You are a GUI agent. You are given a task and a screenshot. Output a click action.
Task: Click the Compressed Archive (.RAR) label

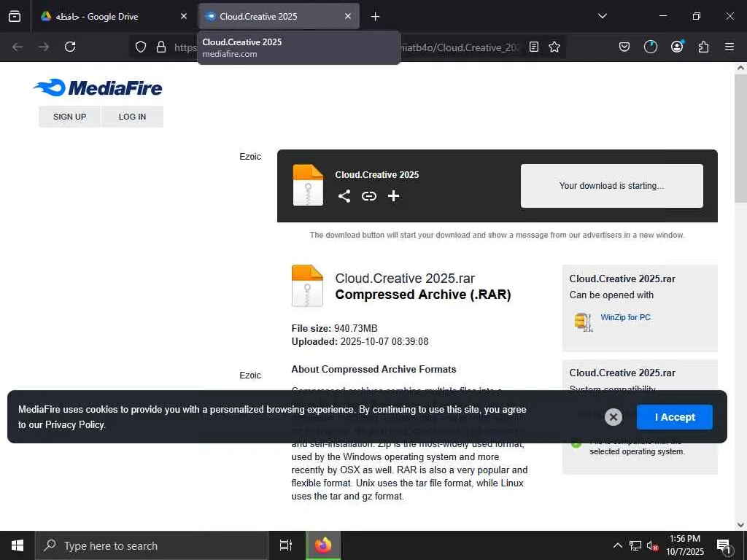(x=423, y=295)
